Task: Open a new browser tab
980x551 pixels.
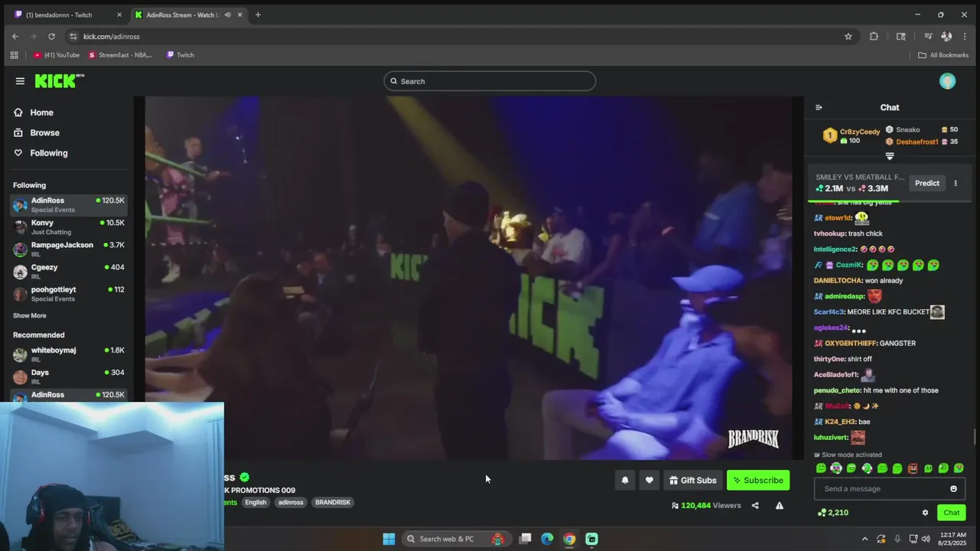Action: (x=258, y=15)
